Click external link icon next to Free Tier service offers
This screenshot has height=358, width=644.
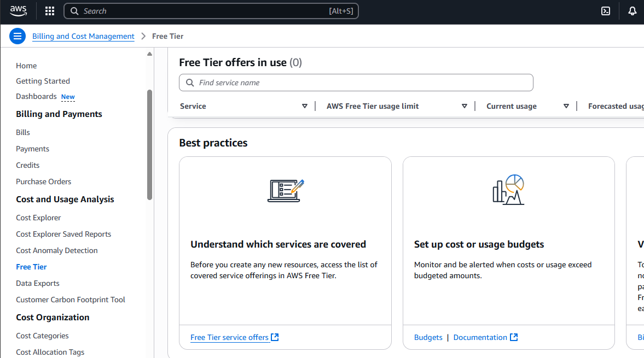(275, 337)
